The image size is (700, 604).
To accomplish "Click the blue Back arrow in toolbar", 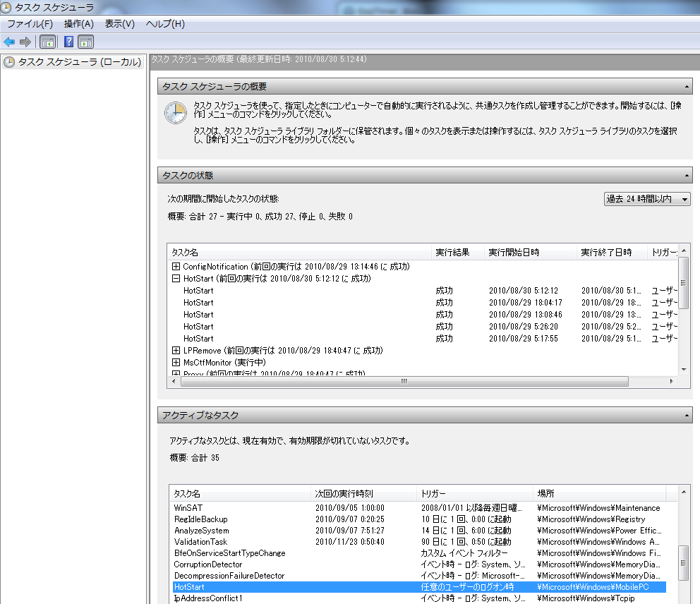I will (x=9, y=42).
